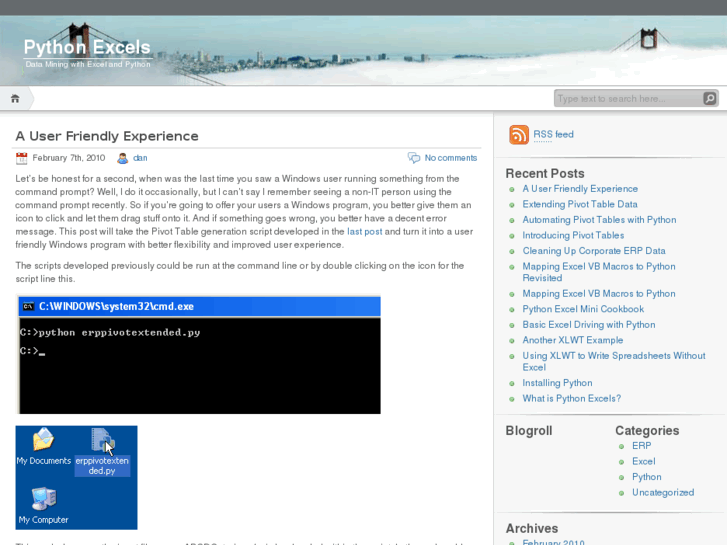Open the February 2010 archive link
727x545 pixels.
pos(553,542)
